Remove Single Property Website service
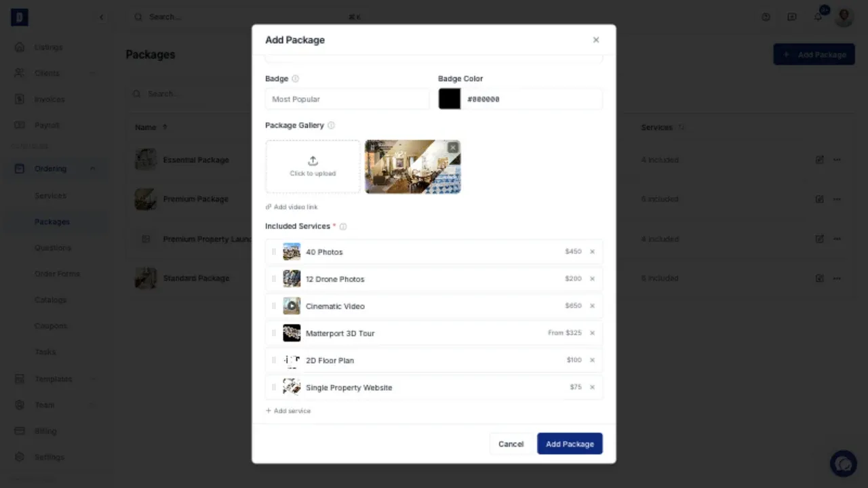 (x=592, y=387)
